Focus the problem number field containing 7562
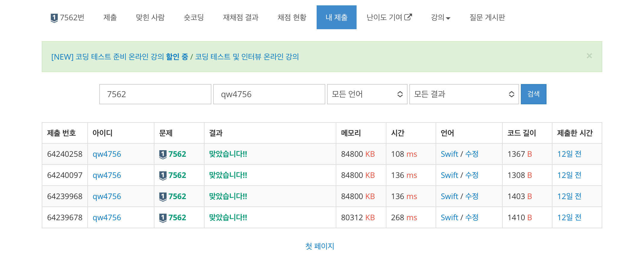 coord(155,94)
